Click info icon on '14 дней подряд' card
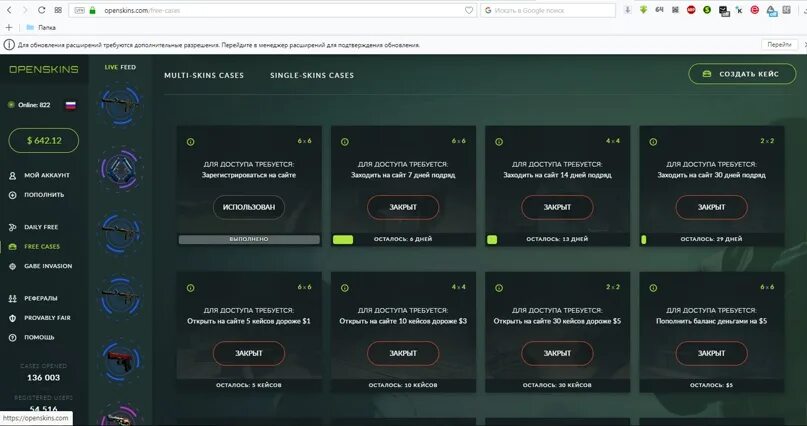The image size is (807, 426). 499,142
